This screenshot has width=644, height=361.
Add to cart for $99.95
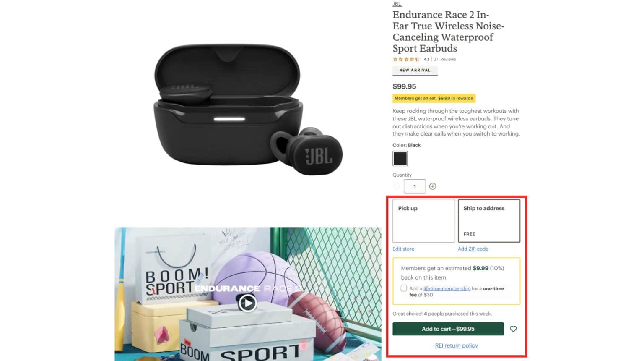click(448, 329)
